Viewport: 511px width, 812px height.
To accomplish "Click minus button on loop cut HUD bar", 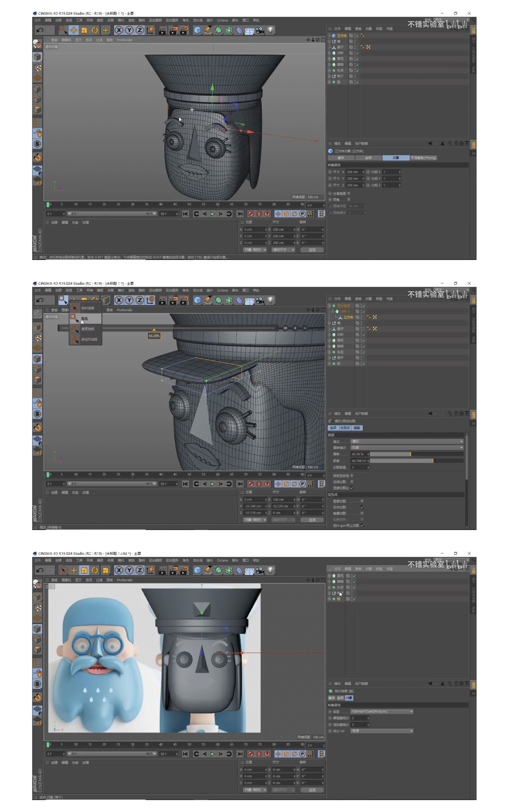I will click(305, 328).
